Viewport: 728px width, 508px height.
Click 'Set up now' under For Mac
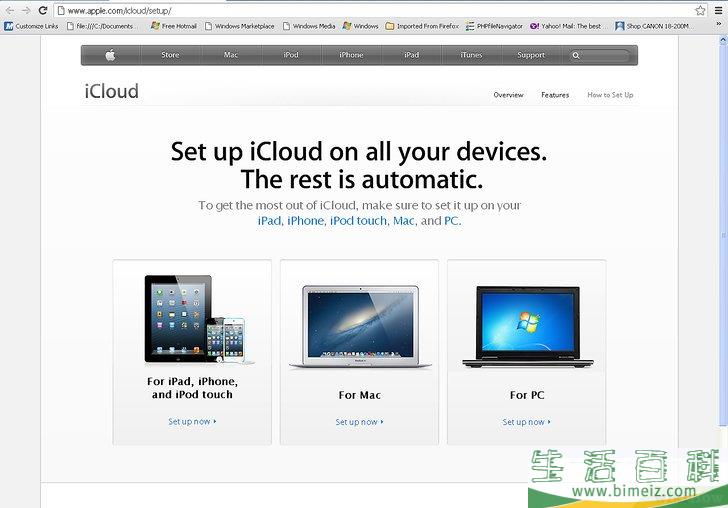(x=359, y=422)
